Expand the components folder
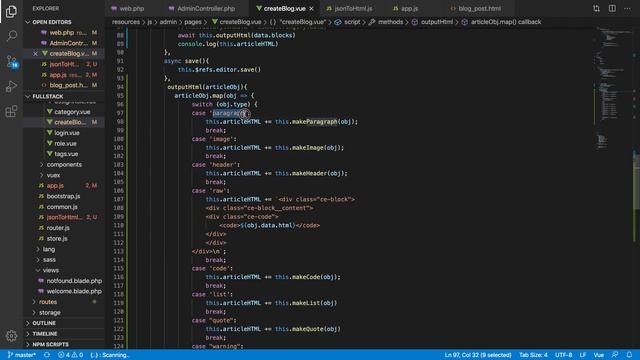Viewport: 640px width, 360px height. [x=64, y=164]
